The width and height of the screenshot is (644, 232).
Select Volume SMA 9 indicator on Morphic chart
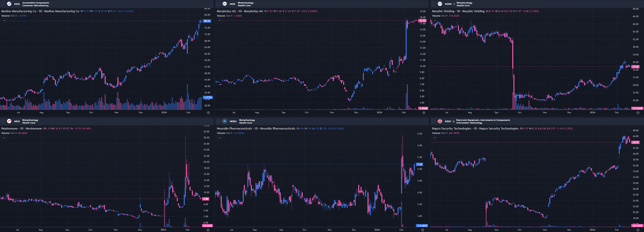pos(440,16)
